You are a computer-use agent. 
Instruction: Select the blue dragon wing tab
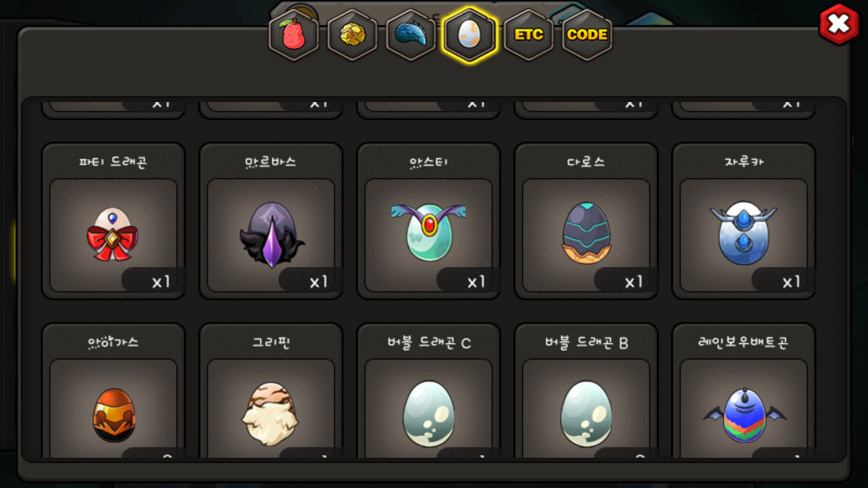[x=411, y=35]
